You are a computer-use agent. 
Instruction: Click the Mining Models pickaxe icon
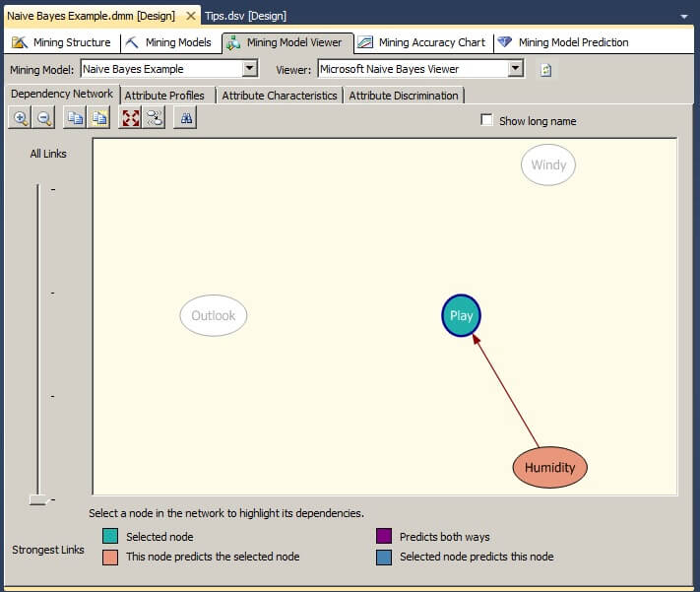tap(132, 42)
